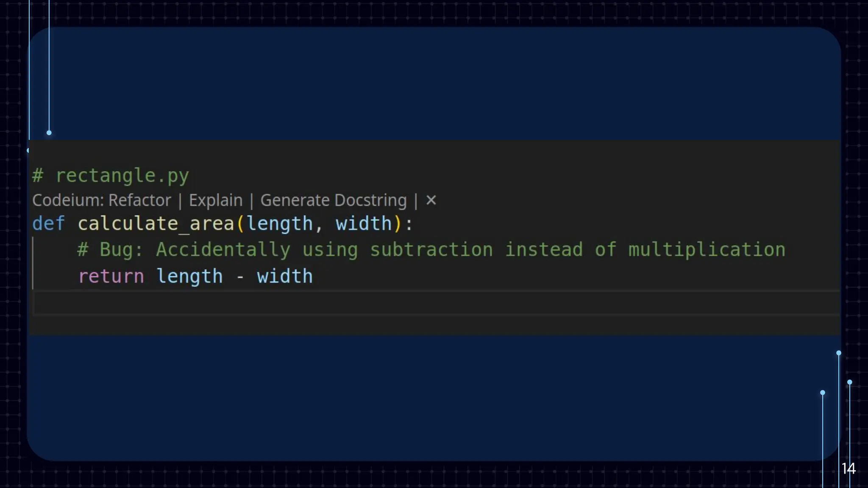Click the yellow closing parenthesis
The width and height of the screenshot is (868, 488).
click(x=398, y=224)
